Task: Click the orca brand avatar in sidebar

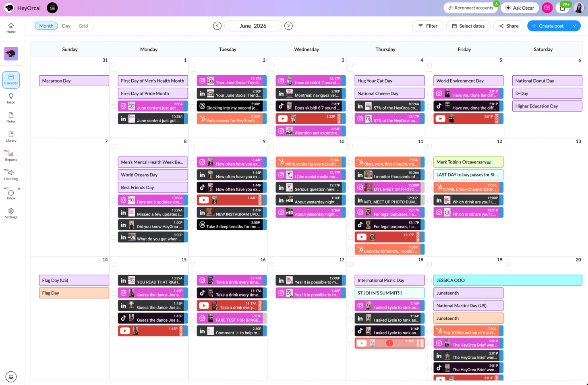Action: click(11, 54)
